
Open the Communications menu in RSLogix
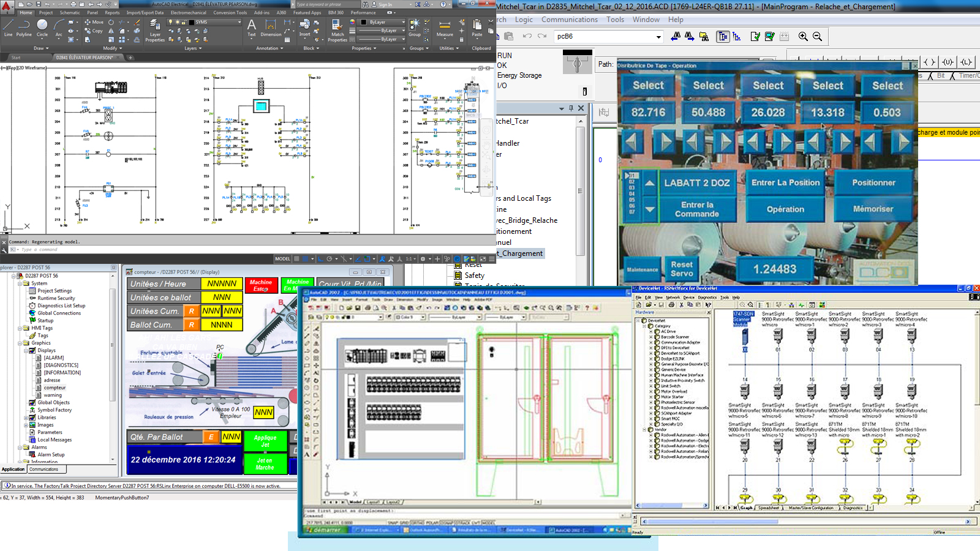coord(569,20)
